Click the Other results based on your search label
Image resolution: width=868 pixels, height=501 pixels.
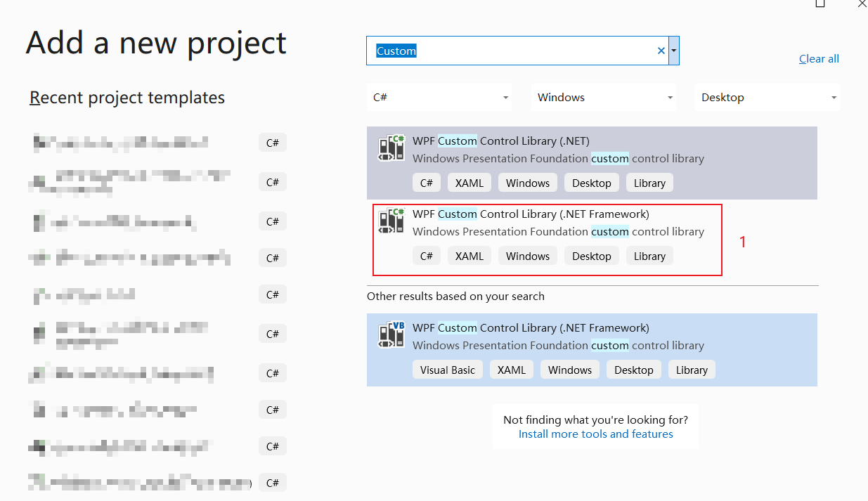tap(455, 297)
